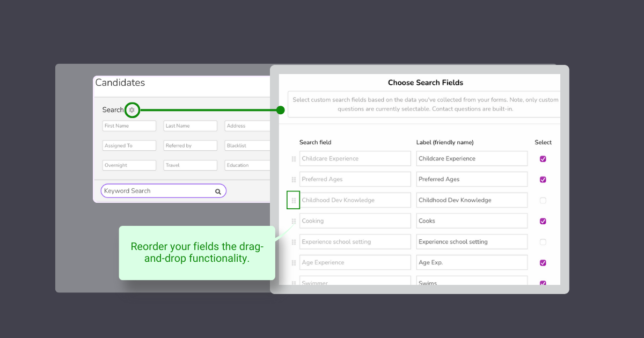
Task: Click the Referred by search field
Action: [x=190, y=146]
